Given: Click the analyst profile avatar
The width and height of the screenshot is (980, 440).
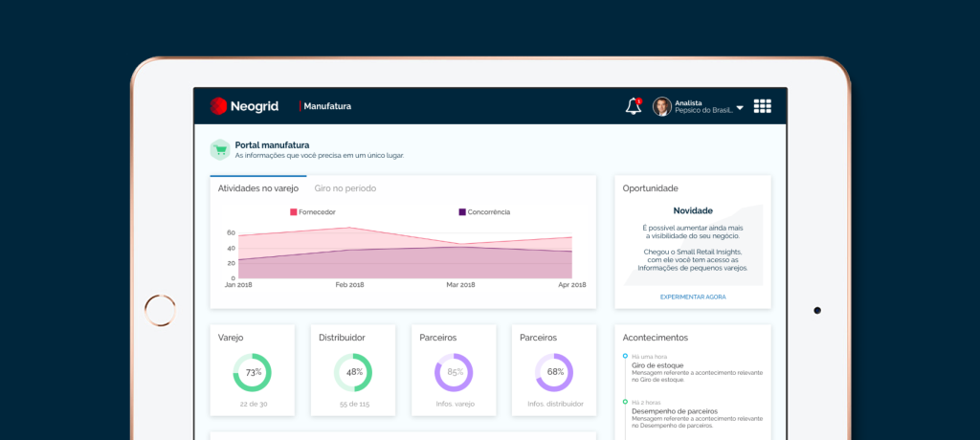Looking at the screenshot, I should 662,106.
